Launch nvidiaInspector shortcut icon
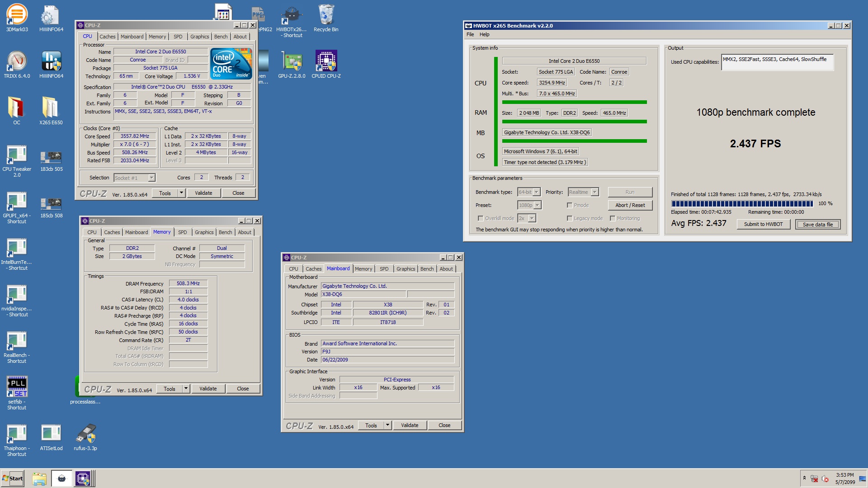Viewport: 868px width, 488px height. (x=17, y=300)
